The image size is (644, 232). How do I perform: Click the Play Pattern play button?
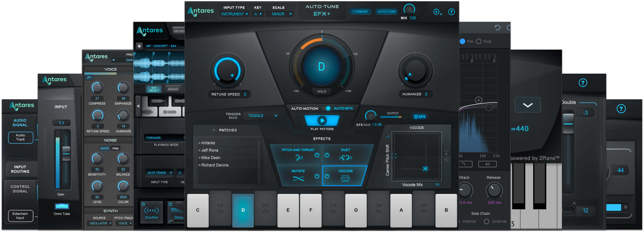[x=322, y=120]
